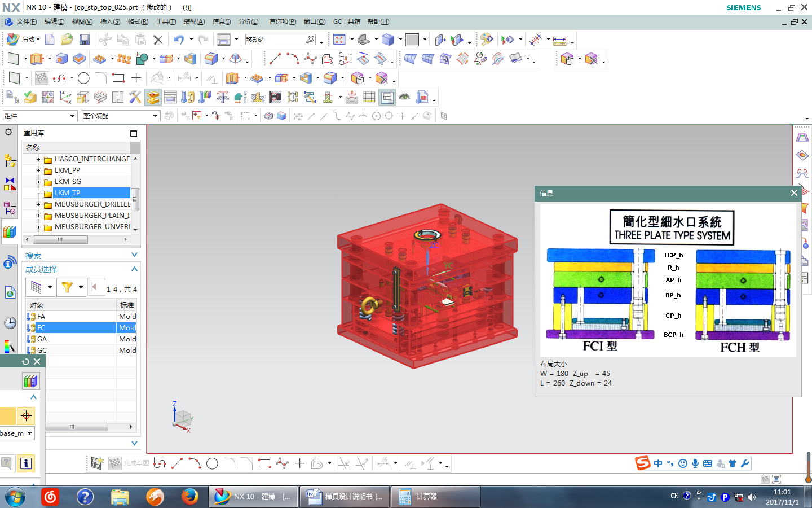Click the Delete X icon in the toolbar
Viewport: 812px width, 508px height.
(158, 40)
